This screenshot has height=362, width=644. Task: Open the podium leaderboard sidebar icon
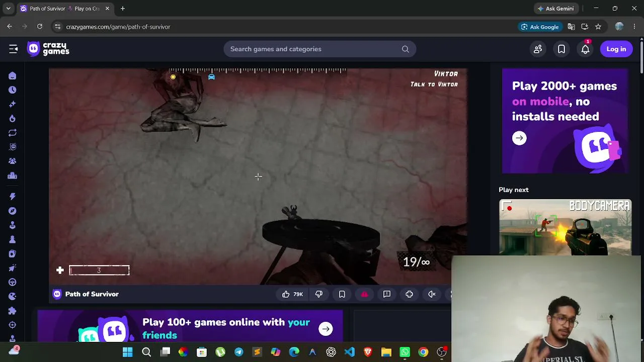pyautogui.click(x=13, y=175)
